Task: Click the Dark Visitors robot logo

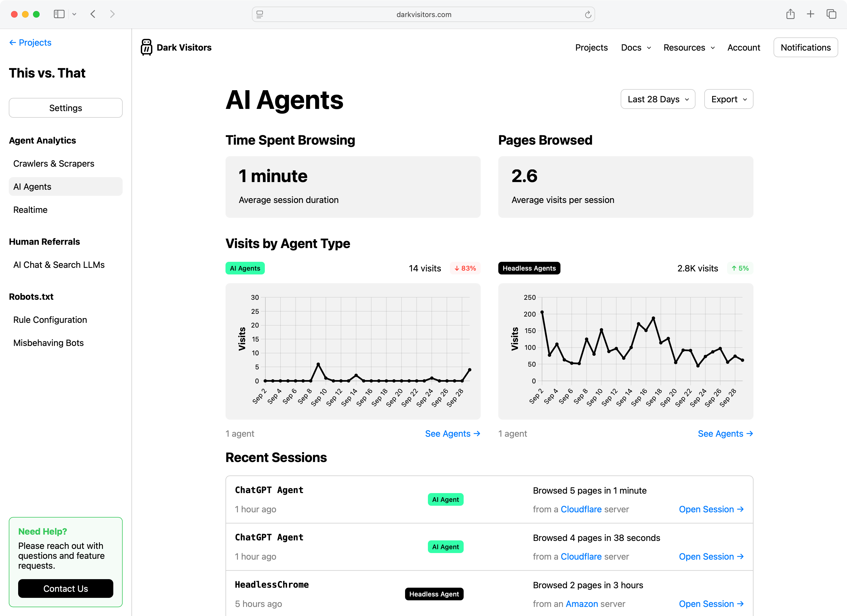Action: pos(147,47)
